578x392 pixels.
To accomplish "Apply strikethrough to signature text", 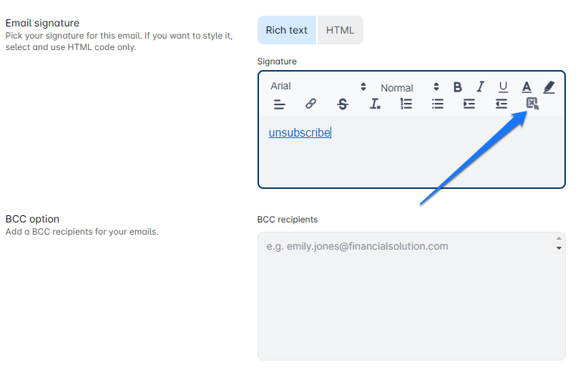I will (x=343, y=104).
